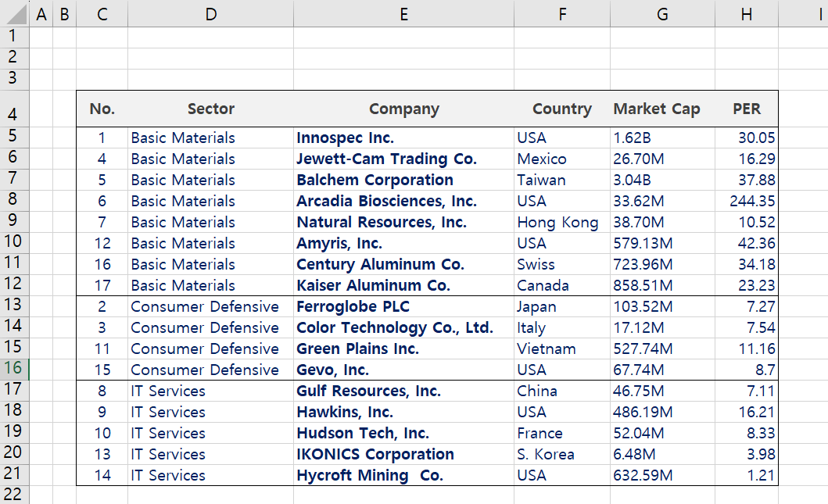Select column D header

point(210,14)
